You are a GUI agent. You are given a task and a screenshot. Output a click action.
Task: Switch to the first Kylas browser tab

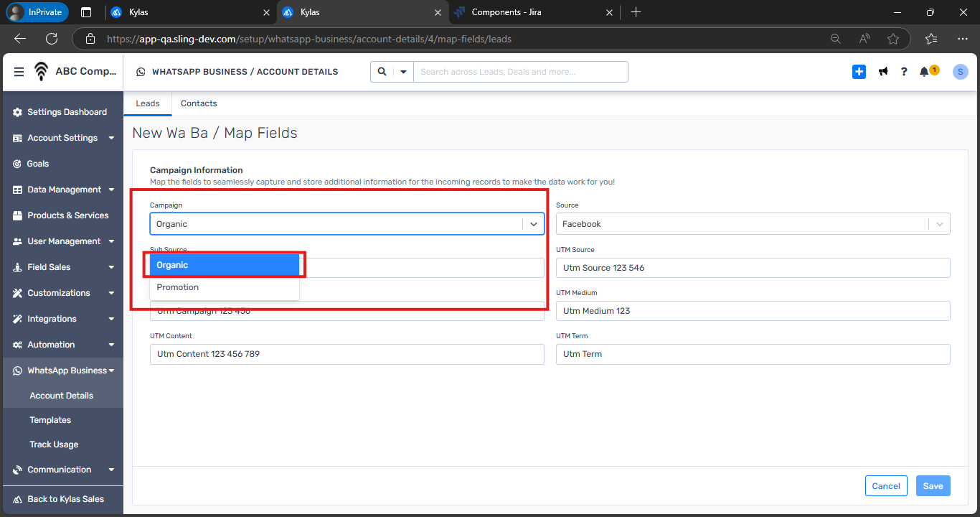(x=191, y=12)
